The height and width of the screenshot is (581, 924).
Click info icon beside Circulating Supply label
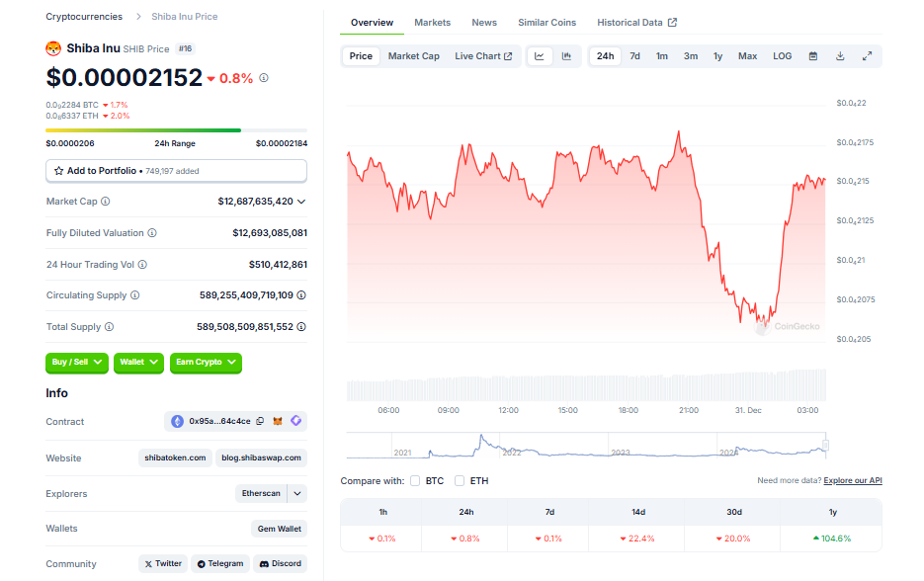135,295
